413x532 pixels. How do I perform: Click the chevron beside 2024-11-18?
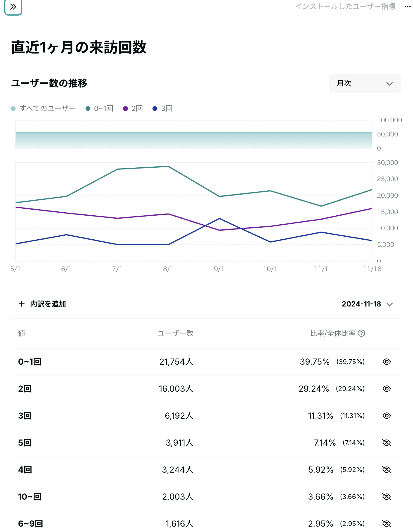coord(390,304)
